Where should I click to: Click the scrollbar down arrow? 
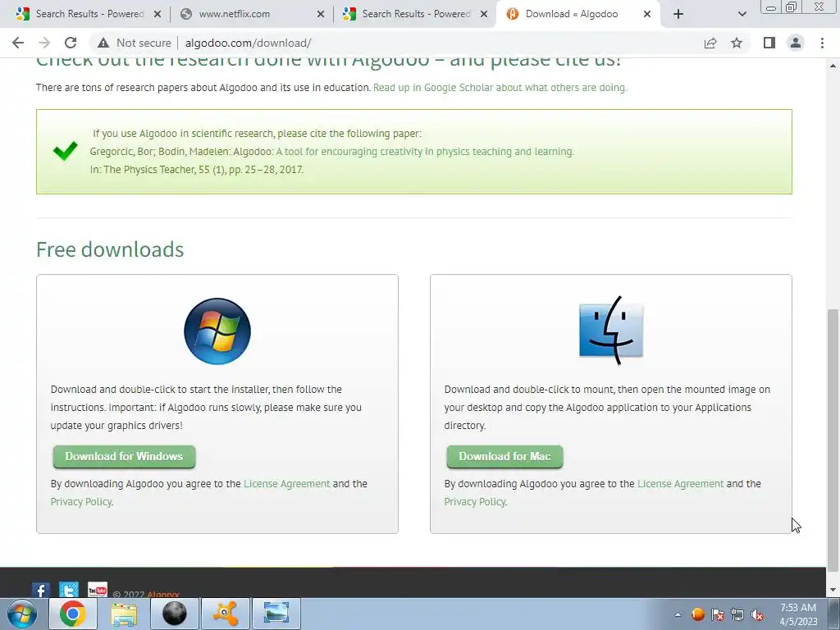click(x=833, y=591)
